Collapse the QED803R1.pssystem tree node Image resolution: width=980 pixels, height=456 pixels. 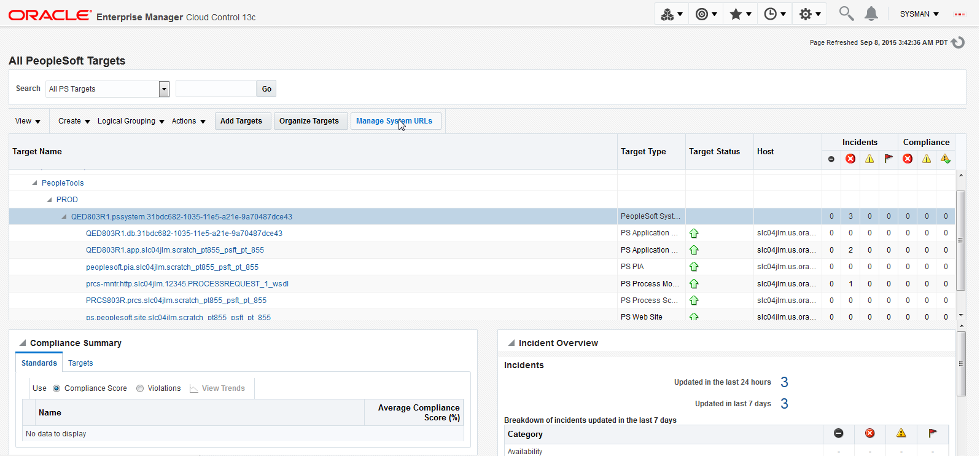point(64,216)
